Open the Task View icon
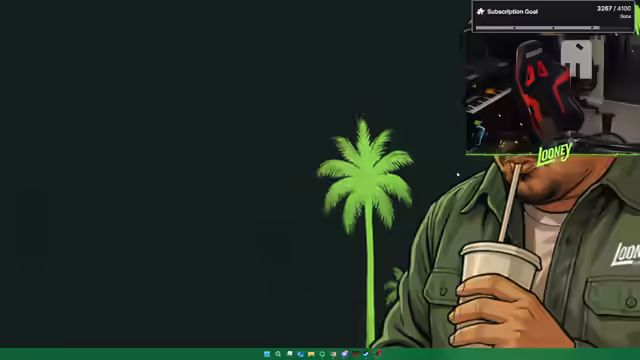The width and height of the screenshot is (640, 360). click(289, 353)
